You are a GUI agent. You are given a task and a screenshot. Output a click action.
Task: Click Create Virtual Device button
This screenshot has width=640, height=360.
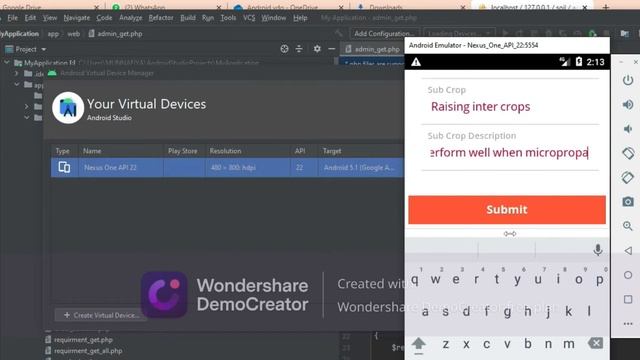[x=101, y=315]
